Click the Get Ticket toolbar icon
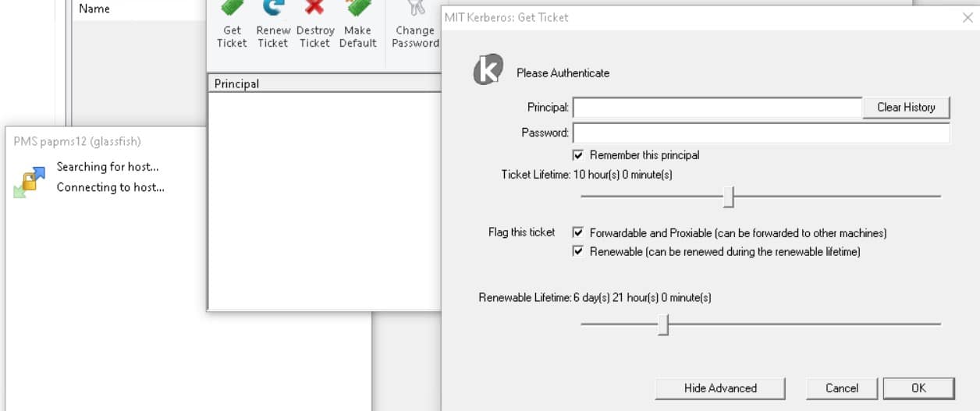Screen dimensions: 980x411 pyautogui.click(x=232, y=8)
